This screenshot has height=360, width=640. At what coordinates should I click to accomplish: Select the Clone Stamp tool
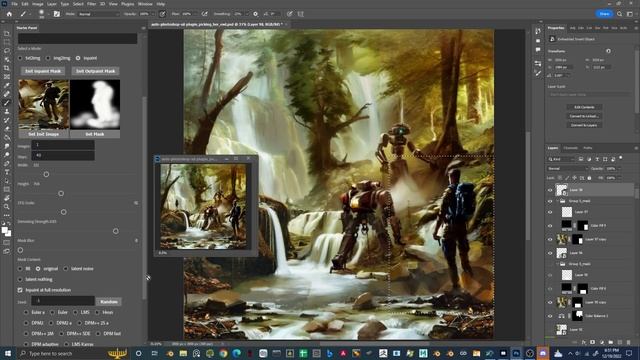tap(7, 111)
